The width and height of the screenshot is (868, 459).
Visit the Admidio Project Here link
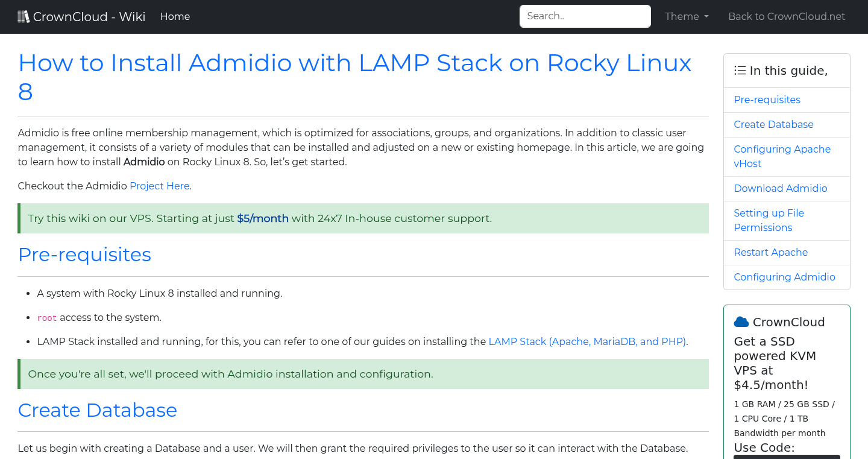(159, 186)
